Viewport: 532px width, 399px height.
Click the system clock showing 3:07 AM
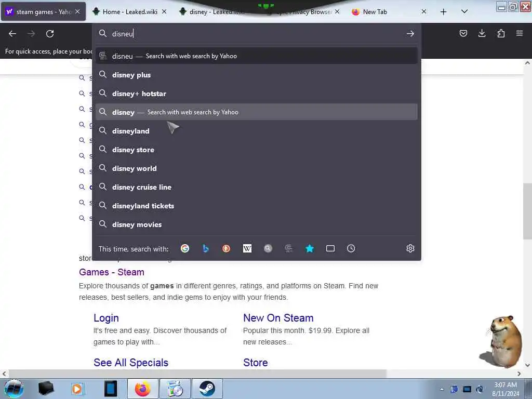click(505, 389)
